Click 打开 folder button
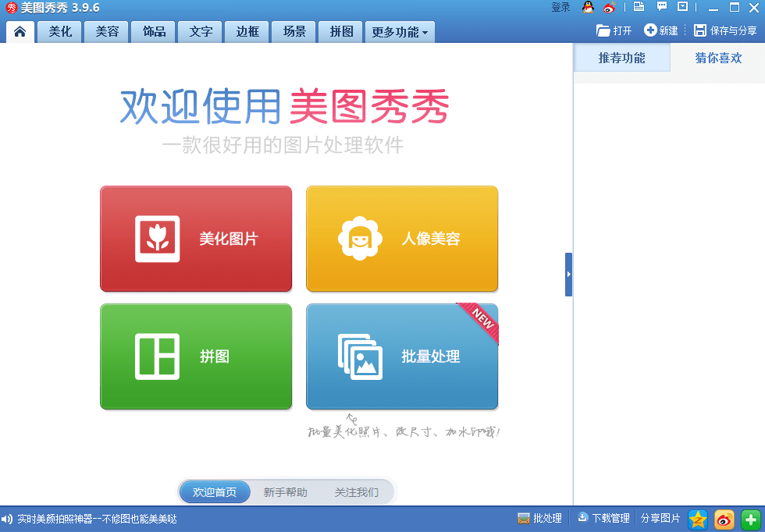 [x=614, y=30]
